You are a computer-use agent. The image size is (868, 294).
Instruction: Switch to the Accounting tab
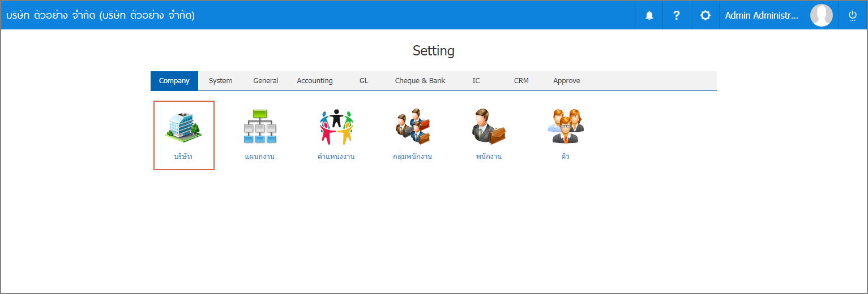coord(315,81)
